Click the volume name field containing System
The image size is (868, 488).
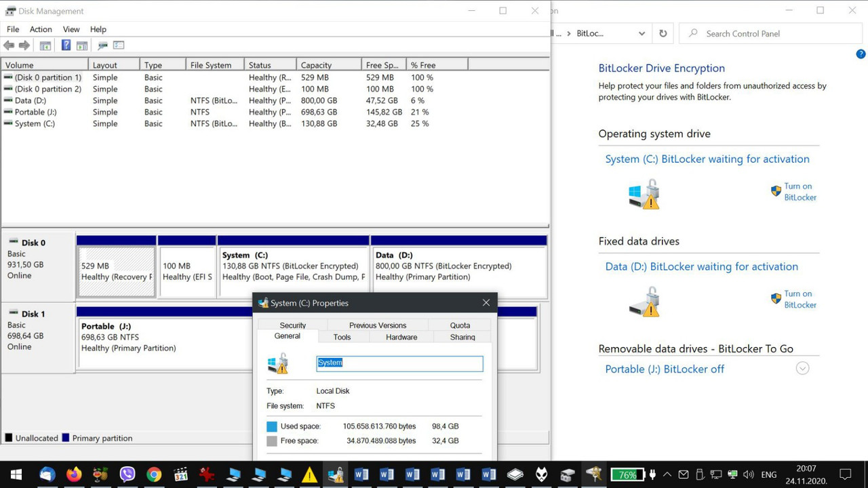tap(400, 363)
